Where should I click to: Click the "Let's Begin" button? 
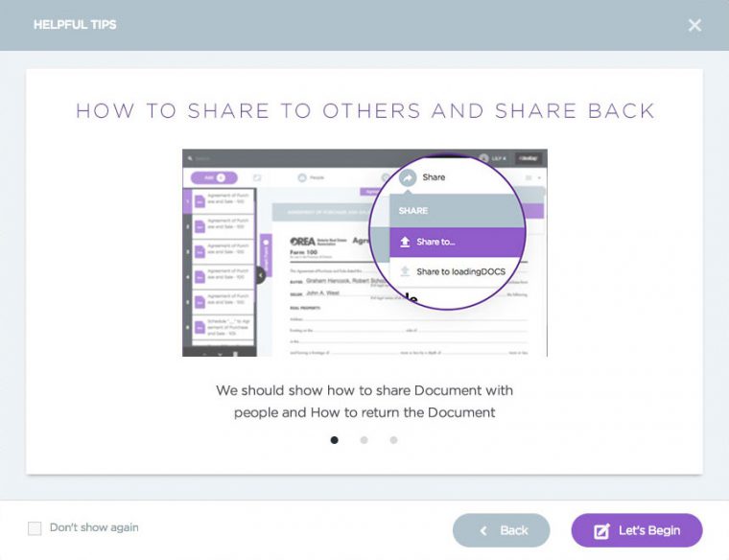[637, 530]
